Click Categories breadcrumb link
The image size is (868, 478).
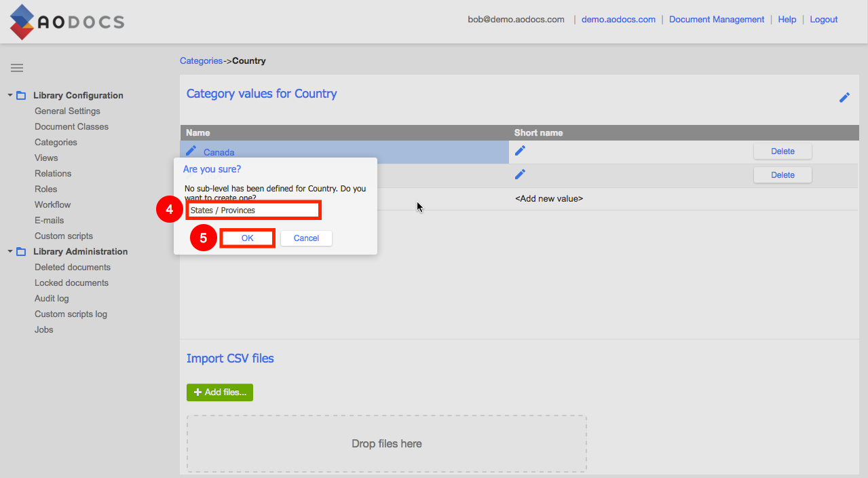(201, 61)
